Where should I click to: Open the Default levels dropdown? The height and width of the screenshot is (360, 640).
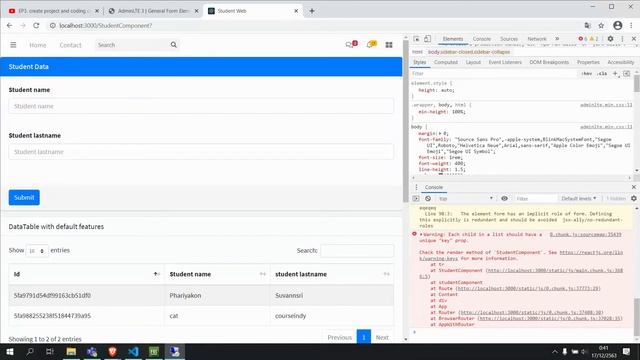click(579, 198)
